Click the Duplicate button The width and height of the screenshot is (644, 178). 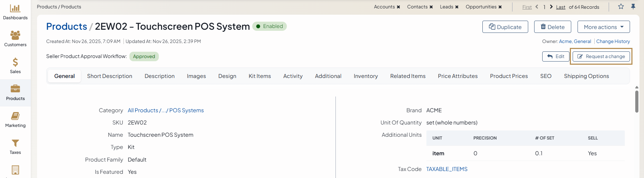[x=505, y=27]
